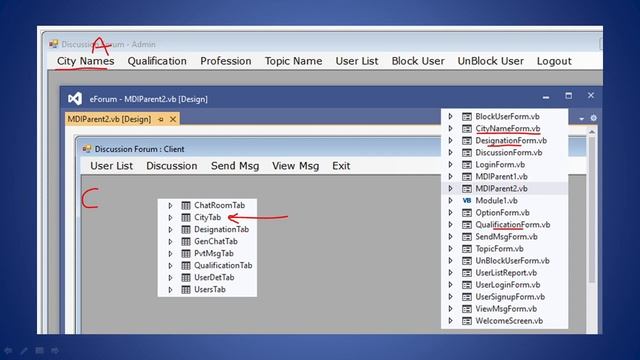This screenshot has height=360, width=640.
Task: Click the MDIParent1.vb form icon
Action: (467, 177)
